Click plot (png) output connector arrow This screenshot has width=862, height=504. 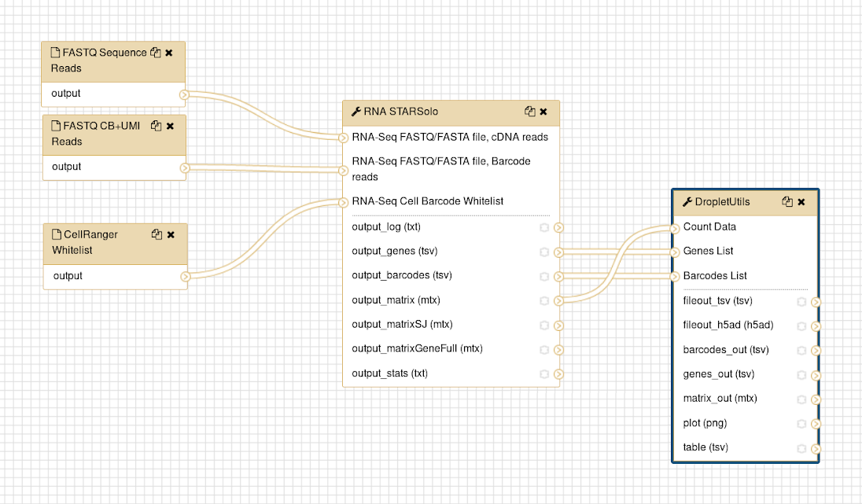[x=816, y=424]
